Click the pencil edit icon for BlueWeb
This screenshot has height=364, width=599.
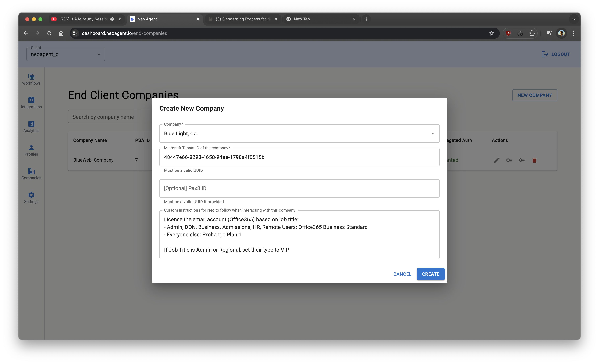[x=497, y=160]
